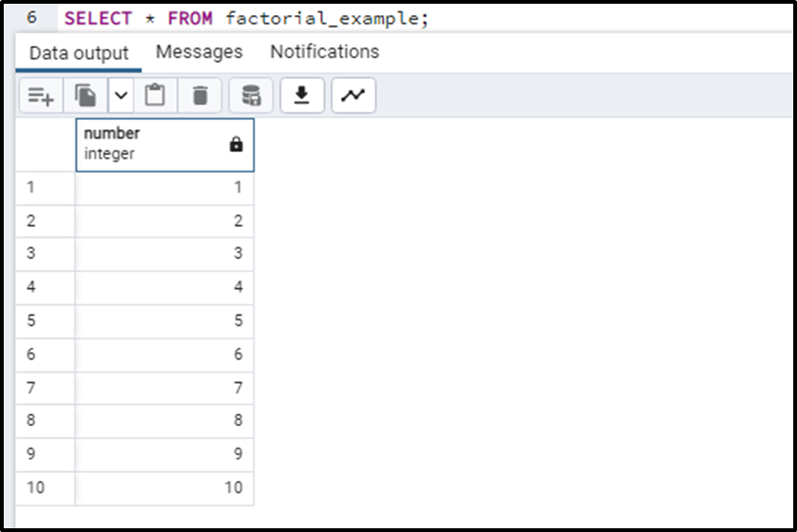This screenshot has width=797, height=532.
Task: Click the lock icon in number column
Action: point(236,144)
